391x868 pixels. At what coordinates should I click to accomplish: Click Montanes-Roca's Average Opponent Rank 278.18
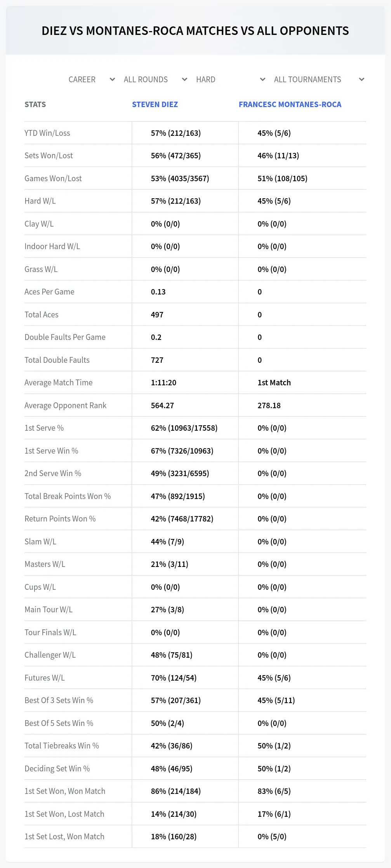click(269, 405)
